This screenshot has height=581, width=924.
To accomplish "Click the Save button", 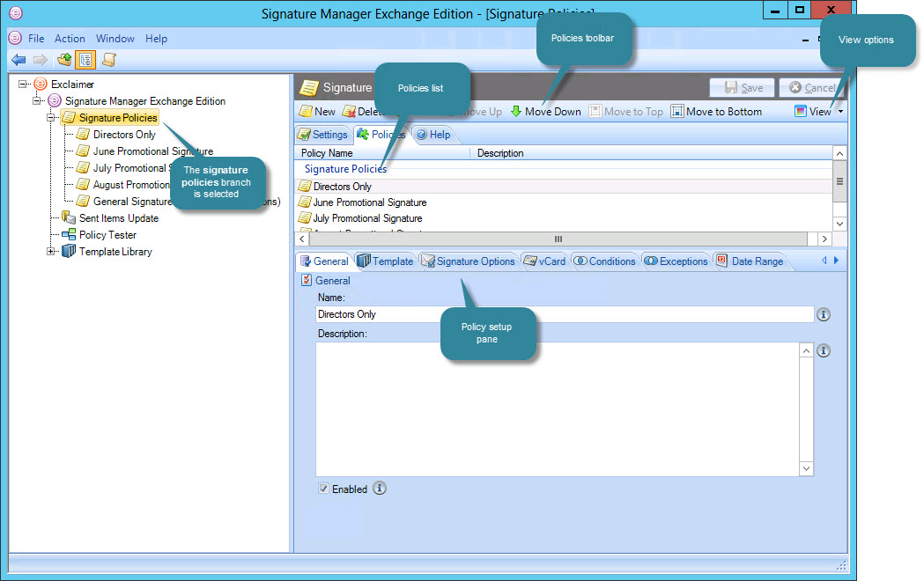I will pyautogui.click(x=742, y=88).
